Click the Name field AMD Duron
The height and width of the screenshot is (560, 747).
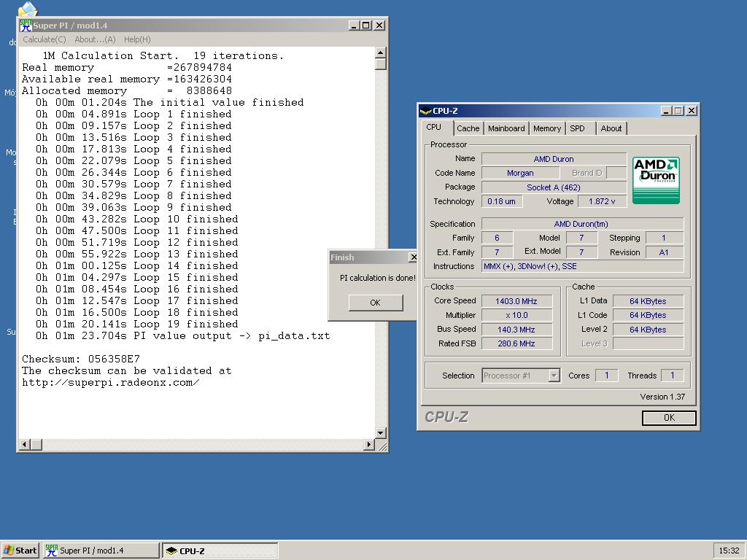coord(554,159)
